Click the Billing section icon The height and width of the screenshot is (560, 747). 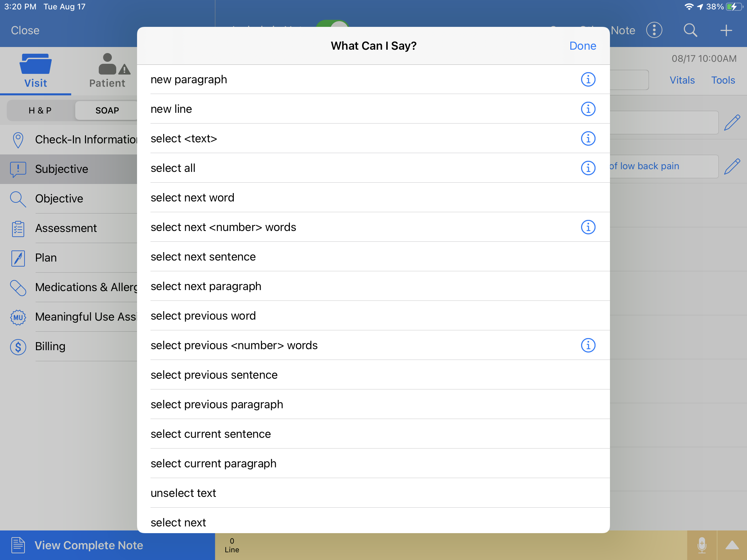coord(18,346)
